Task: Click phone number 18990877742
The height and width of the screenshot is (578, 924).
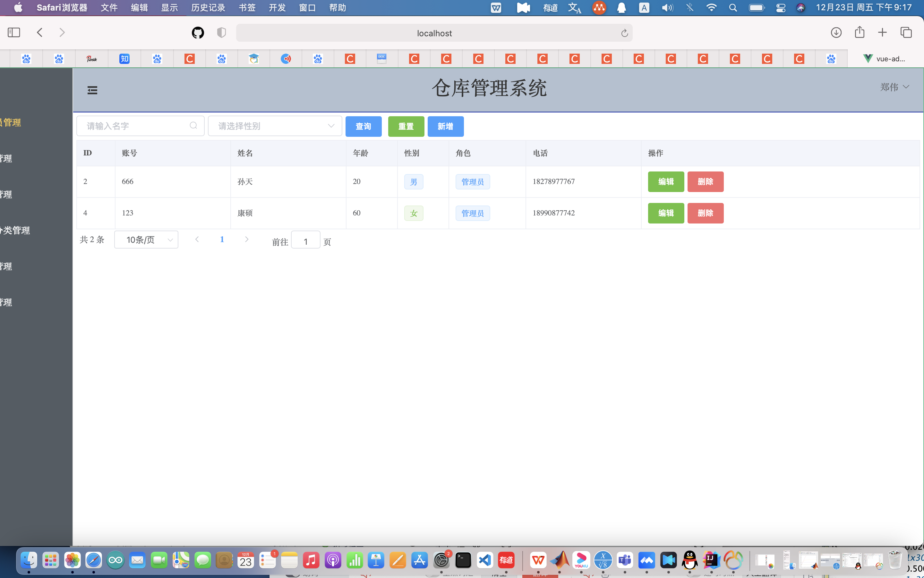Action: pos(554,213)
